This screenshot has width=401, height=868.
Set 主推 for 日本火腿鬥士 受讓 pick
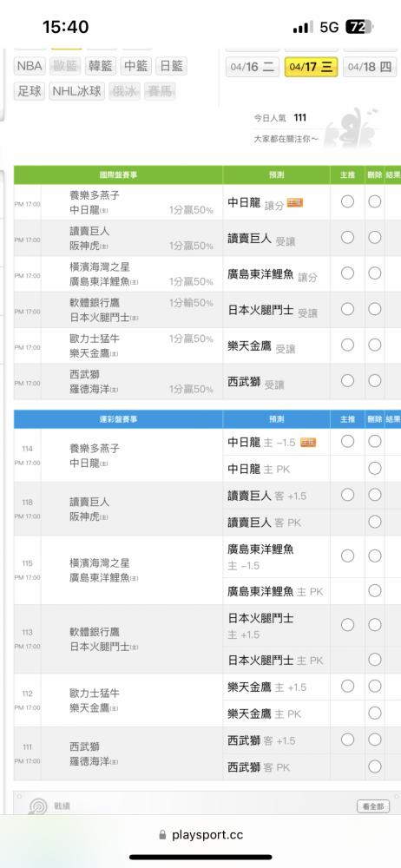point(347,309)
